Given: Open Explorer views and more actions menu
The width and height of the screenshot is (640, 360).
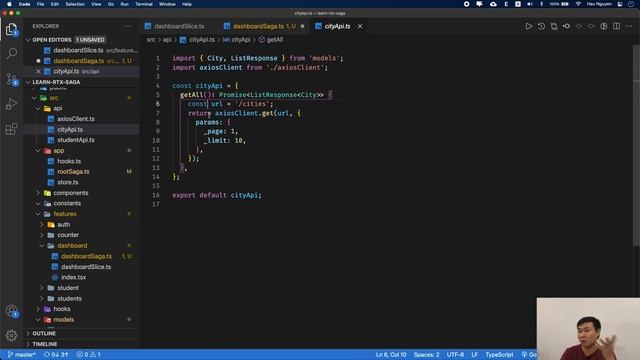Looking at the screenshot, I should click(x=128, y=26).
